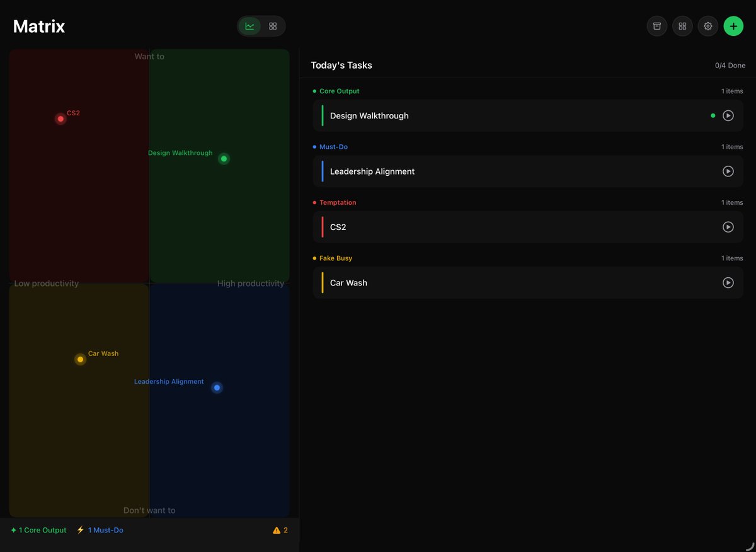Screen dimensions: 756x552
Task: Click the '1 Must-Do' lightning status indicator
Action: click(x=100, y=531)
